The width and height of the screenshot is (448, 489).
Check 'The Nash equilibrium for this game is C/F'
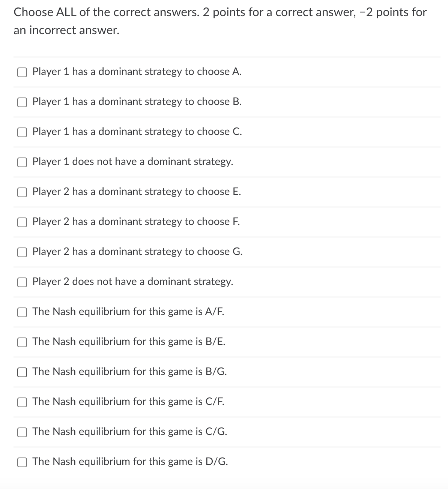pos(22,402)
